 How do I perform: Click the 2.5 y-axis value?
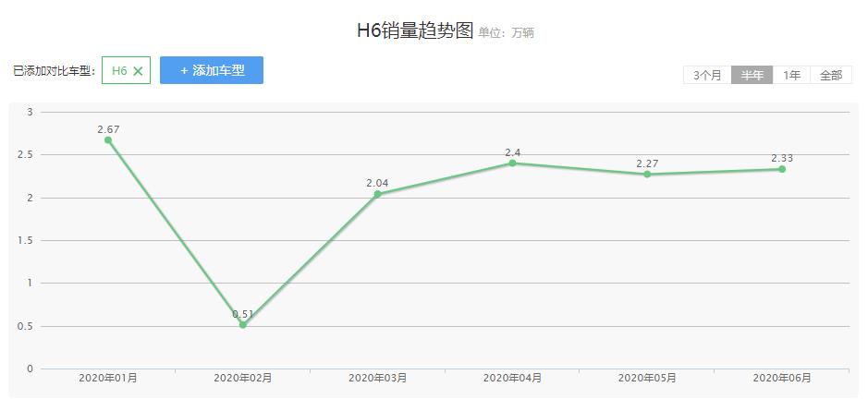26,155
